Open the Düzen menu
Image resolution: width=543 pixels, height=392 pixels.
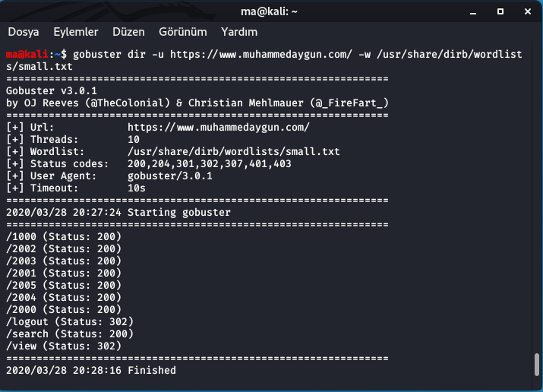128,32
